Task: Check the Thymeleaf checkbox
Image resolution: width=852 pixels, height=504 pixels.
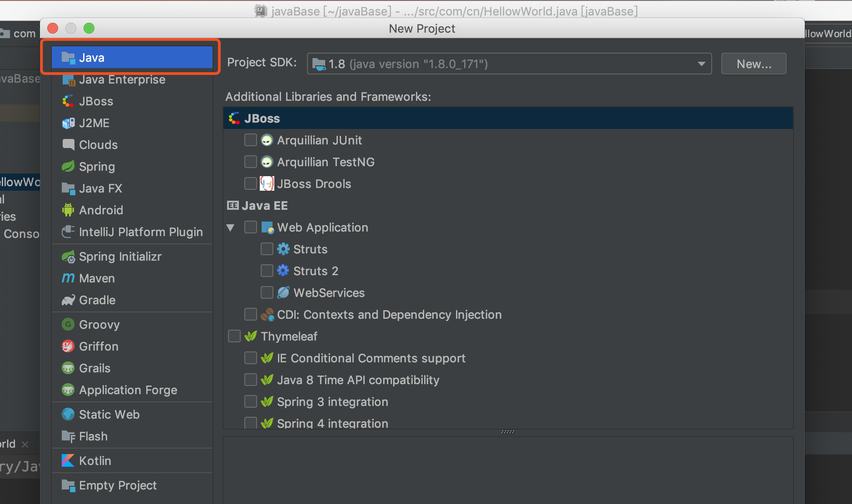Action: pos(234,336)
